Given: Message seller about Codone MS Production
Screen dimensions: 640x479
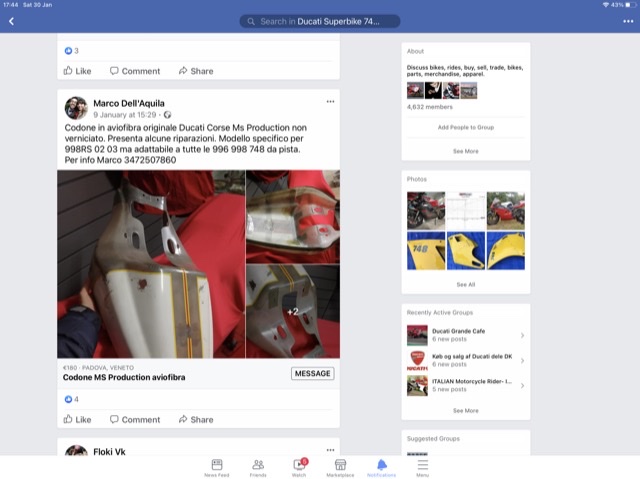Looking at the screenshot, I should (313, 373).
